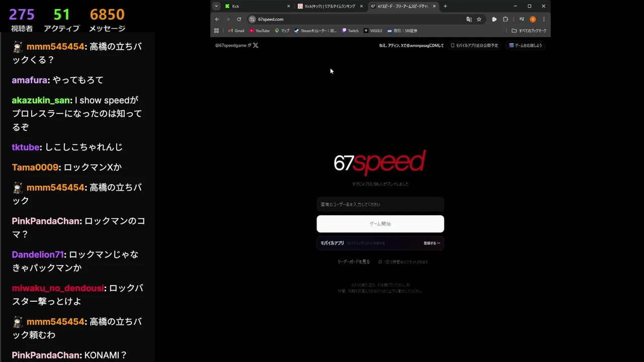The image size is (644, 362).
Task: Click the media control icon in toolbar
Action: [x=522, y=19]
